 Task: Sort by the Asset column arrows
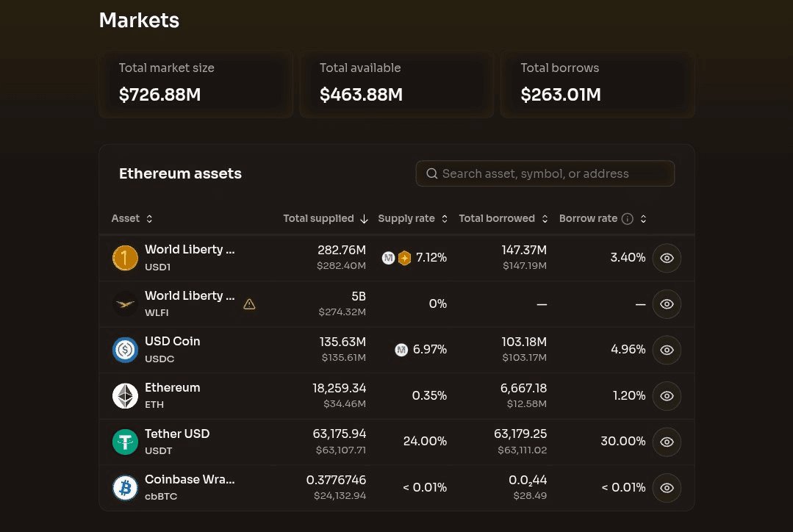click(x=149, y=218)
